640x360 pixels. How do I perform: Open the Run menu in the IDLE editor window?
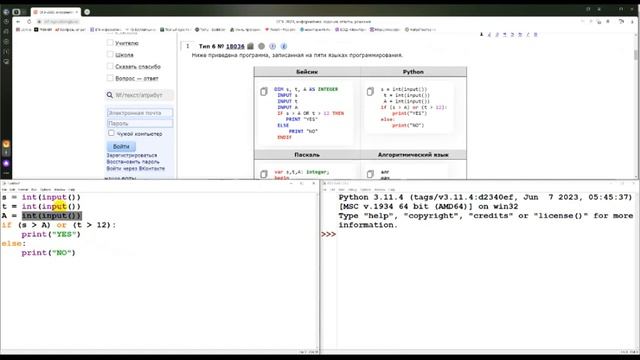34,189
